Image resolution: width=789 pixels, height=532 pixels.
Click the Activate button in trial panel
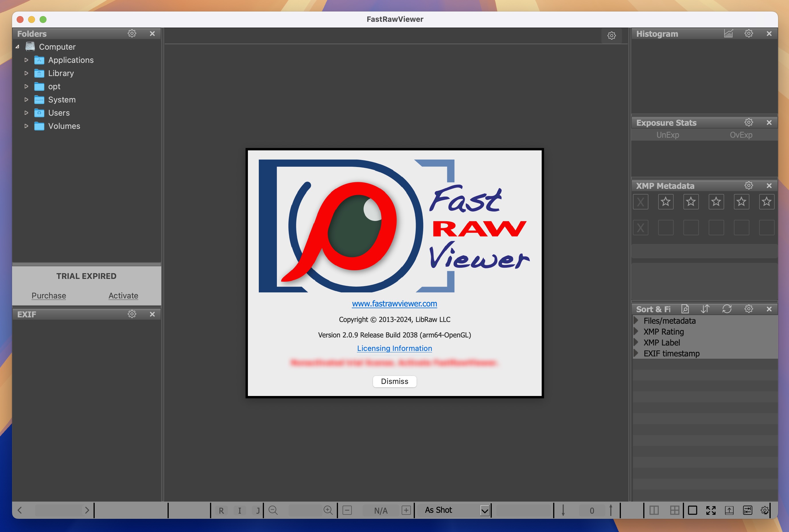point(123,295)
